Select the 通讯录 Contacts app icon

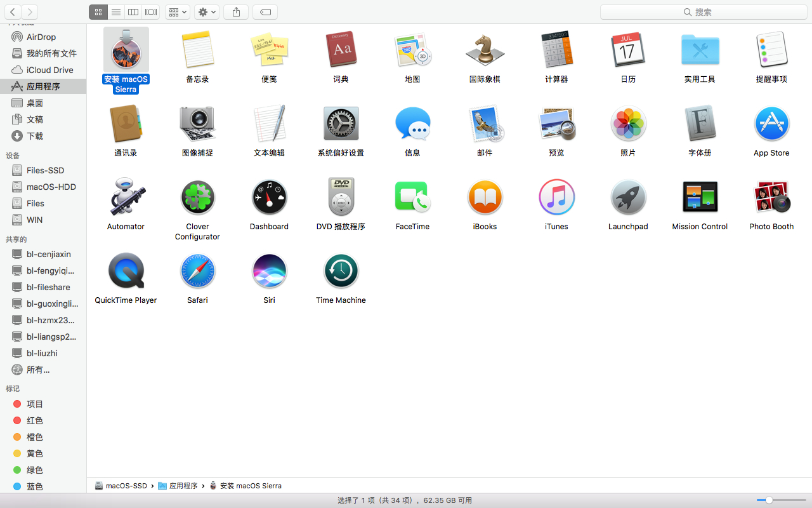coord(126,124)
